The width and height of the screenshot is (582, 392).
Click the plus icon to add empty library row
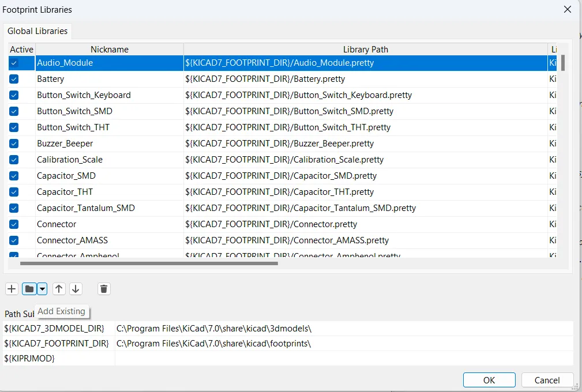[12, 289]
